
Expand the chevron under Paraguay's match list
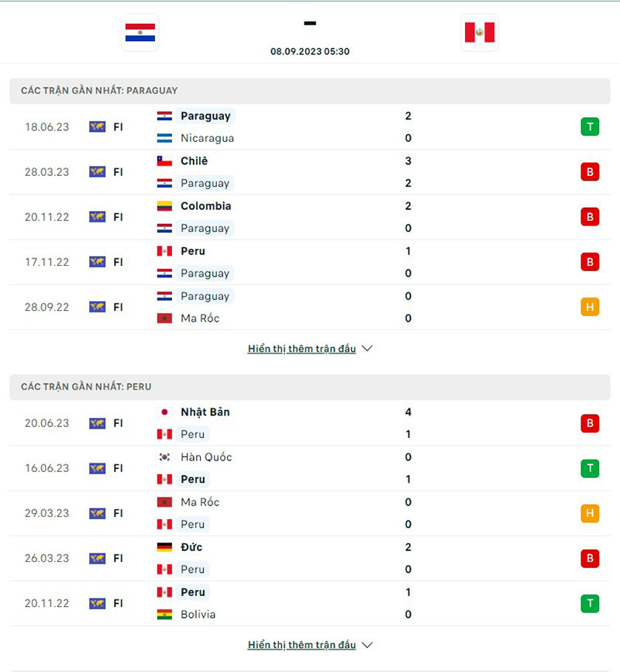(x=367, y=349)
